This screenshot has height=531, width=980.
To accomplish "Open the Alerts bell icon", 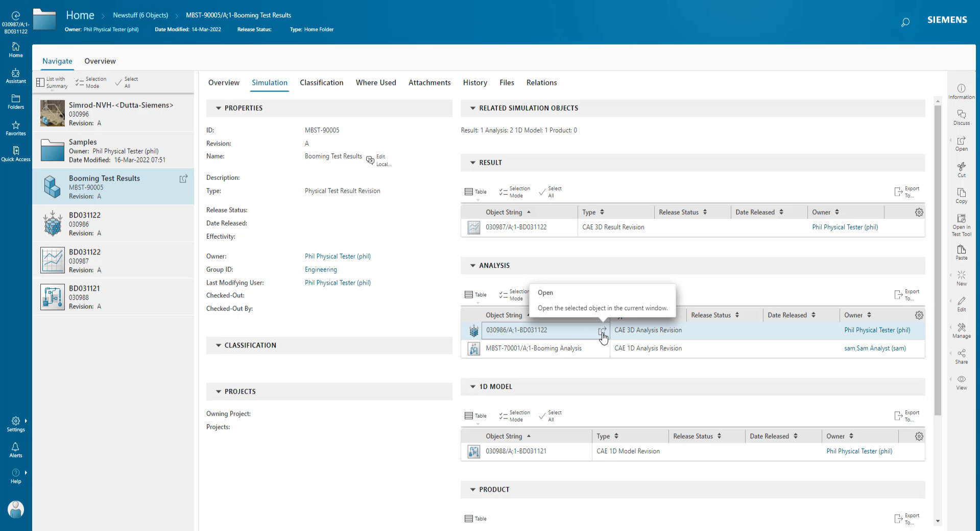I will (16, 450).
